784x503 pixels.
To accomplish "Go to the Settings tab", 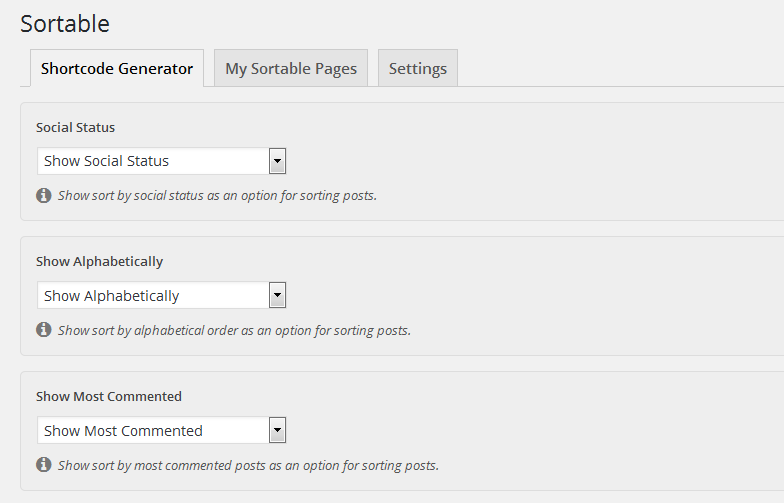I will (417, 69).
